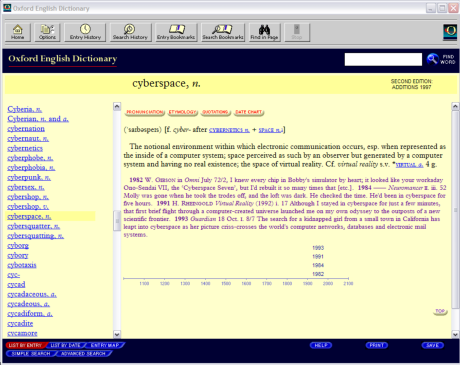The image size is (460, 365).
Task: Open the Cyberian, n. and a. entry
Action: 38,119
